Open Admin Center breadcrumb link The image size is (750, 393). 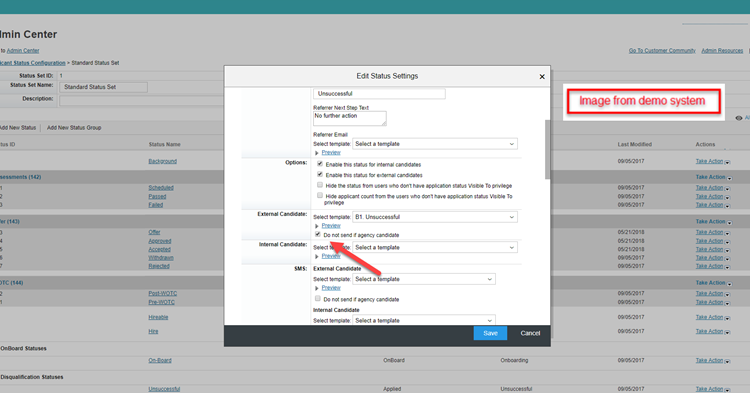23,51
